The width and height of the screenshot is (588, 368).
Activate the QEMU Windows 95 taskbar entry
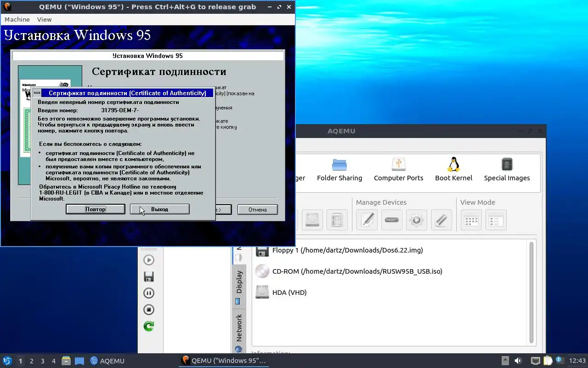click(224, 361)
